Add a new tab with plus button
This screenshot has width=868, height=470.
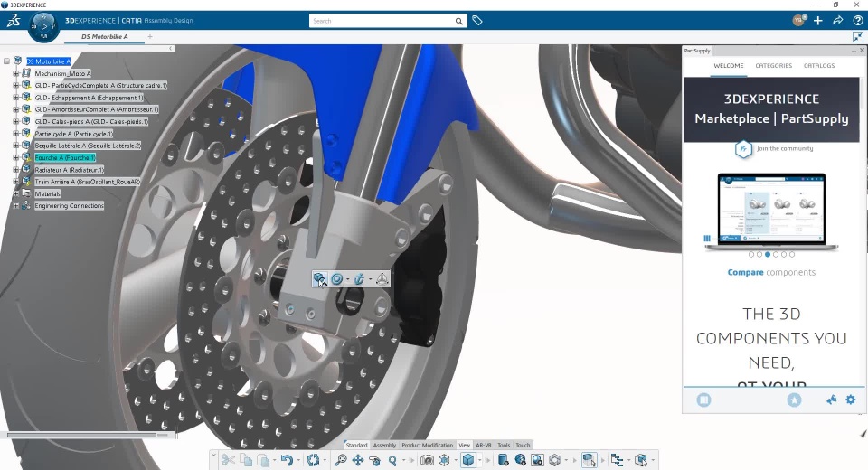click(150, 36)
